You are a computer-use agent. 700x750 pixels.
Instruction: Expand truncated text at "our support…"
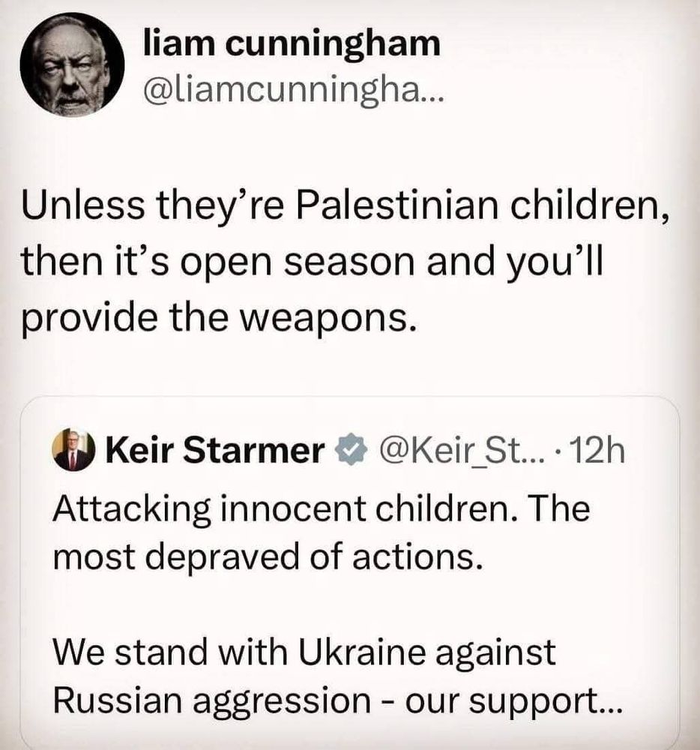tap(513, 702)
